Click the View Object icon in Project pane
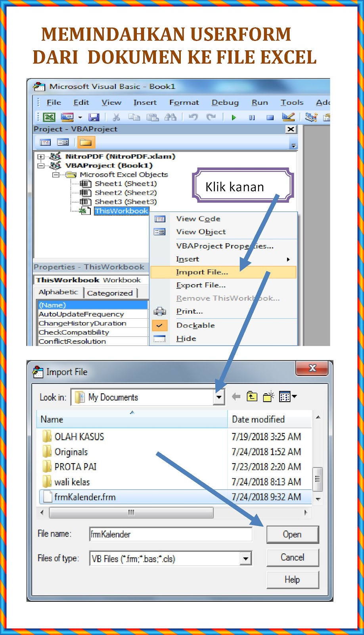Viewport: 364px width, 635px height. pyautogui.click(x=63, y=142)
